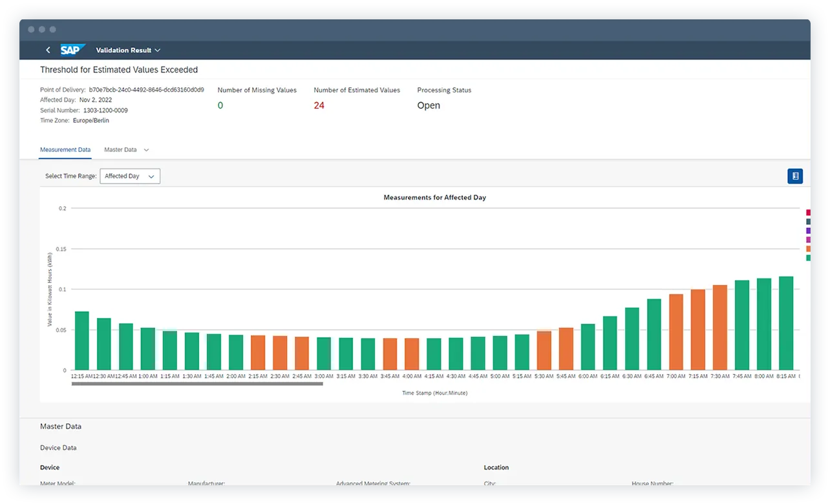
Task: Select the tallest bar at 8:15 AM
Action: click(x=785, y=323)
